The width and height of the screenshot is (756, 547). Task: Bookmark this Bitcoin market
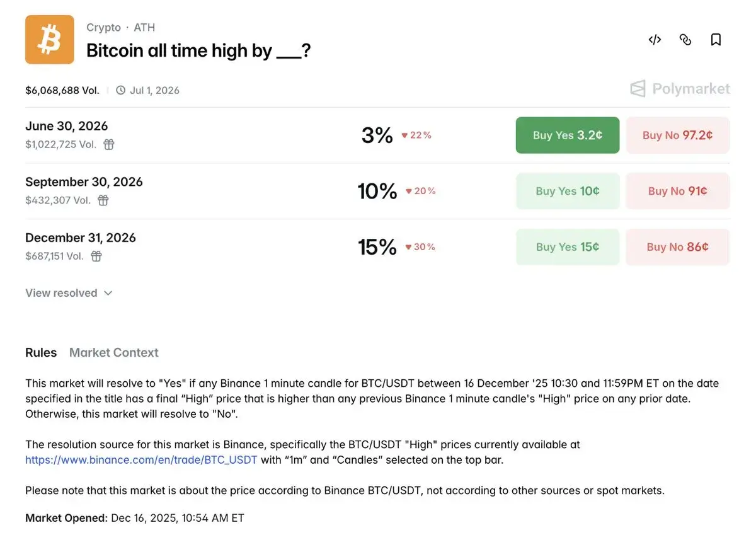tap(716, 40)
